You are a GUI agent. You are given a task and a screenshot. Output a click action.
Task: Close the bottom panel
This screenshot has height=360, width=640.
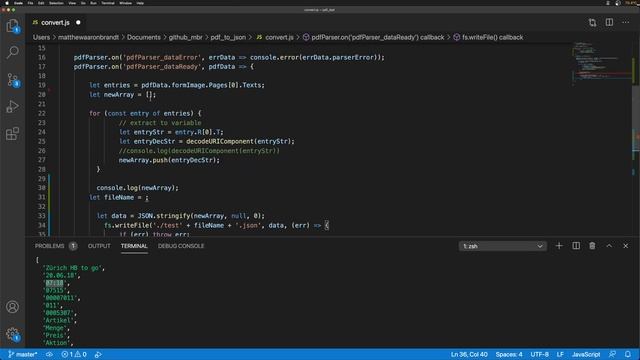626,246
